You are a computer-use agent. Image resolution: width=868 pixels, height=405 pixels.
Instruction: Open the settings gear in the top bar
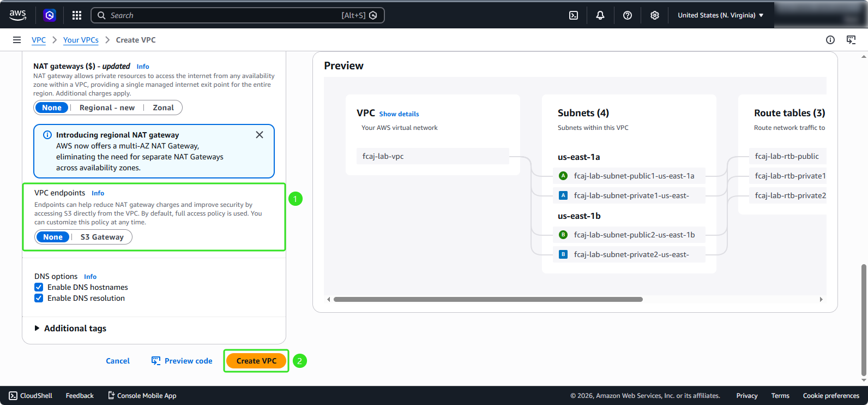655,15
